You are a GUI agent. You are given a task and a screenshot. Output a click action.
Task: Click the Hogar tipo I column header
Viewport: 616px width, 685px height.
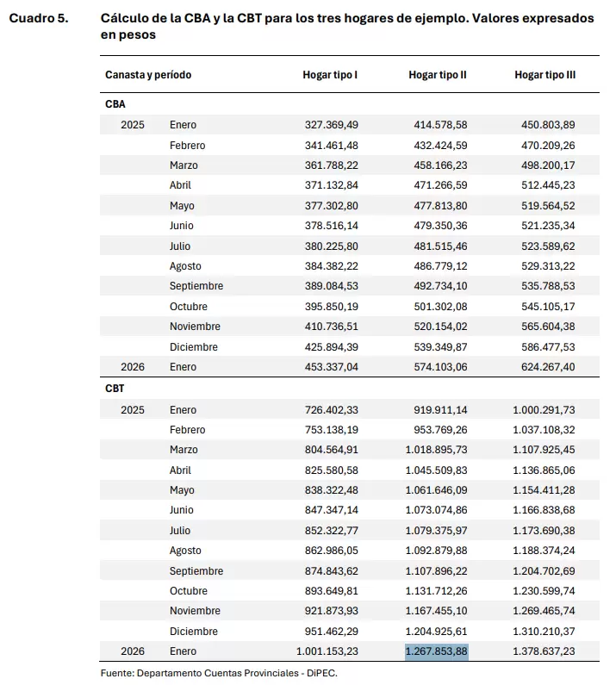[330, 75]
